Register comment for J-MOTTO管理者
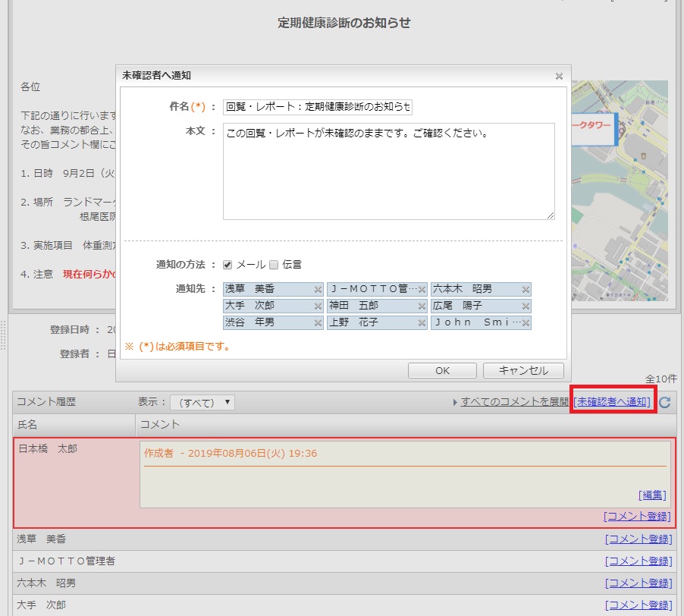Viewport: 684px width, 616px height. coord(639,561)
